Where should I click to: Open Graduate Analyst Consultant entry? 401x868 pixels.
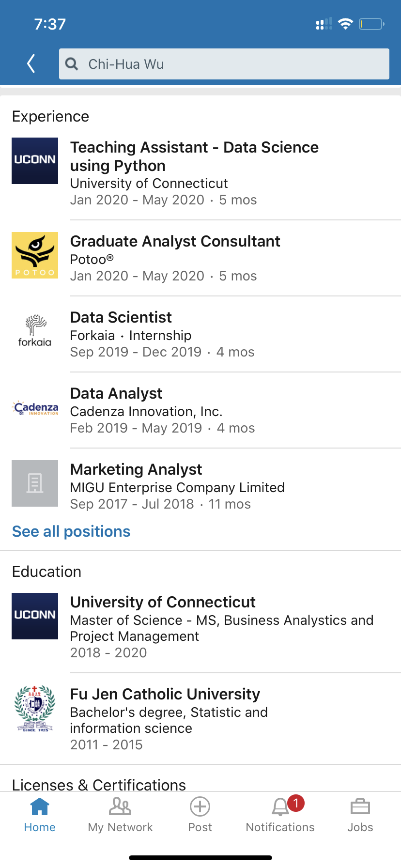click(x=175, y=241)
